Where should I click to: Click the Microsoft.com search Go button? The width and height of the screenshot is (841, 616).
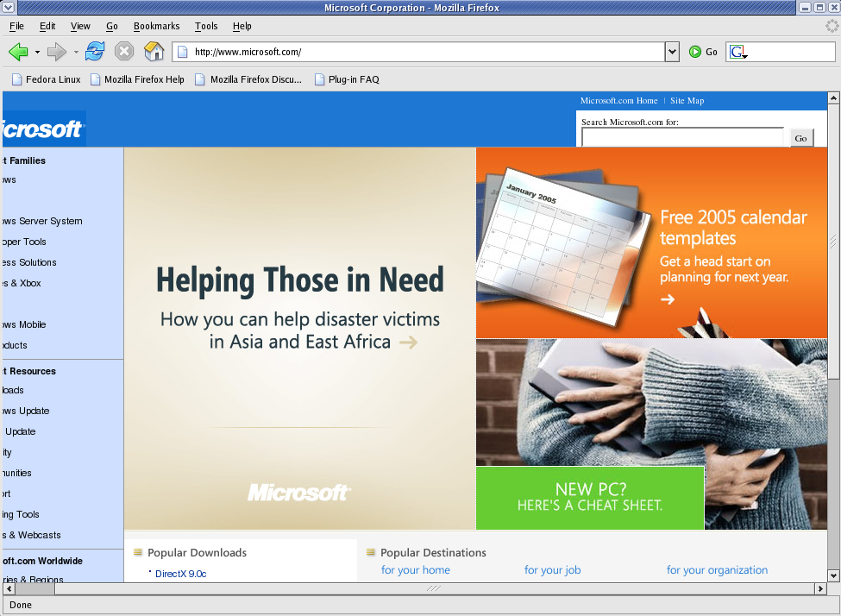tap(800, 138)
